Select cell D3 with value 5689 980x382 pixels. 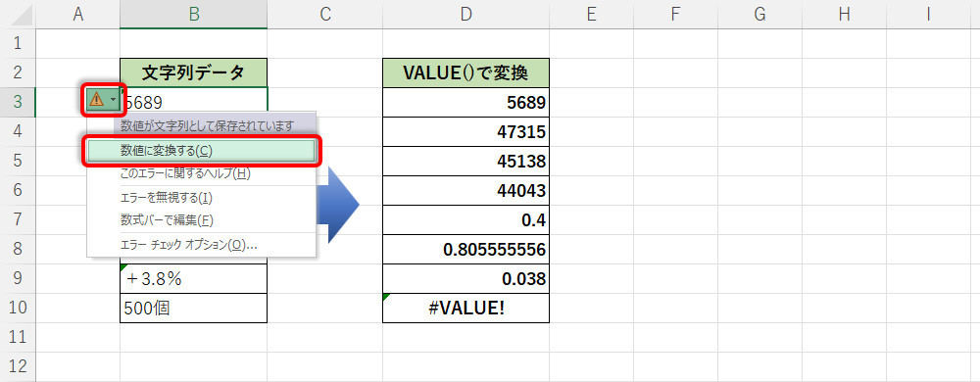[465, 103]
